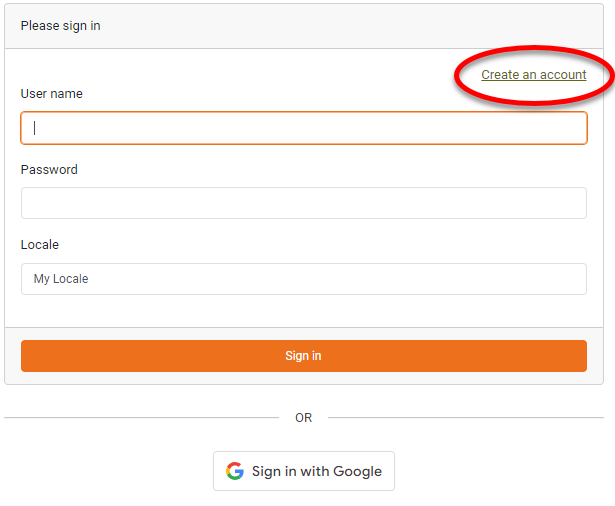Click the "Please sign in" panel header
Viewport: 615px width, 506px height.
[x=61, y=26]
